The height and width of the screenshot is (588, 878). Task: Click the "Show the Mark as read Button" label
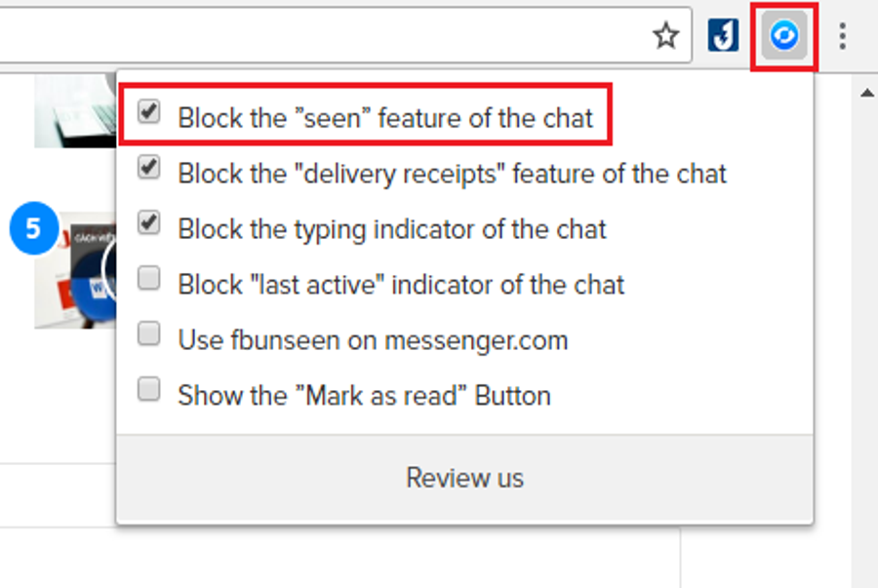tap(364, 396)
